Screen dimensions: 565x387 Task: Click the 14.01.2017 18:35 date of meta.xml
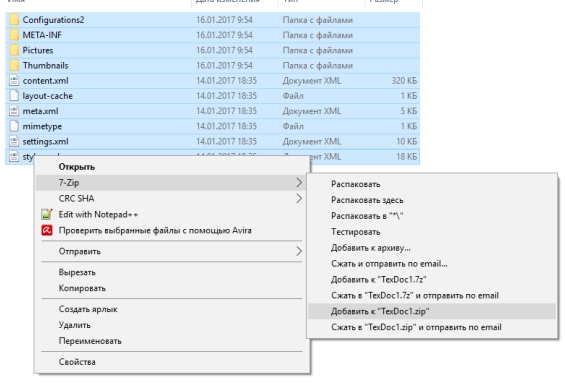226,111
